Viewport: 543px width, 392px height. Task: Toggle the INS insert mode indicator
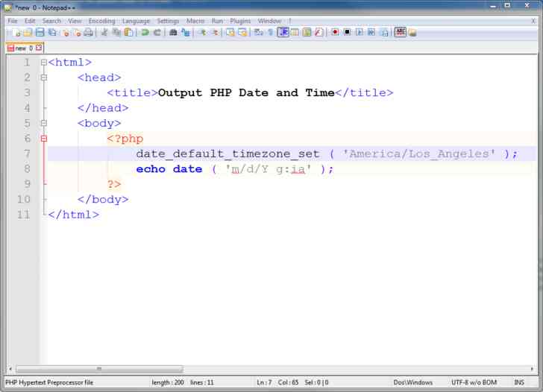519,382
